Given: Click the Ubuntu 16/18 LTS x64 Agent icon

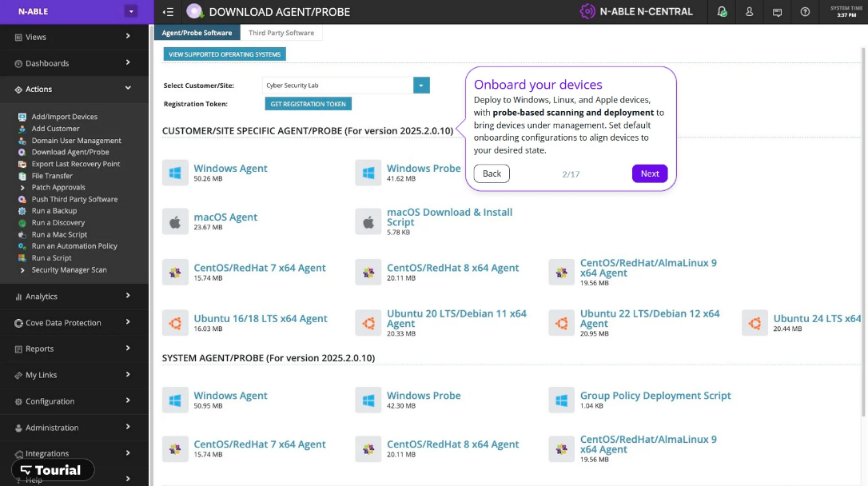Looking at the screenshot, I should [175, 323].
